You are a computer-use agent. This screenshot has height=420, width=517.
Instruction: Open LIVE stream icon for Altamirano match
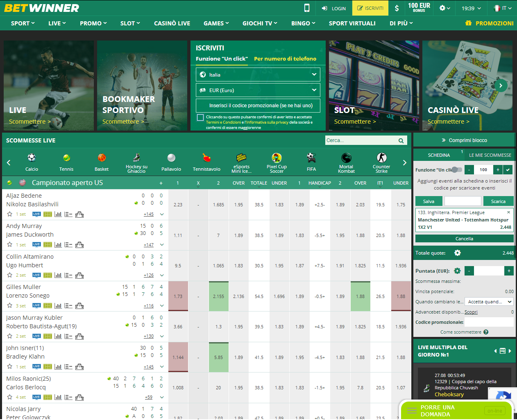click(36, 275)
